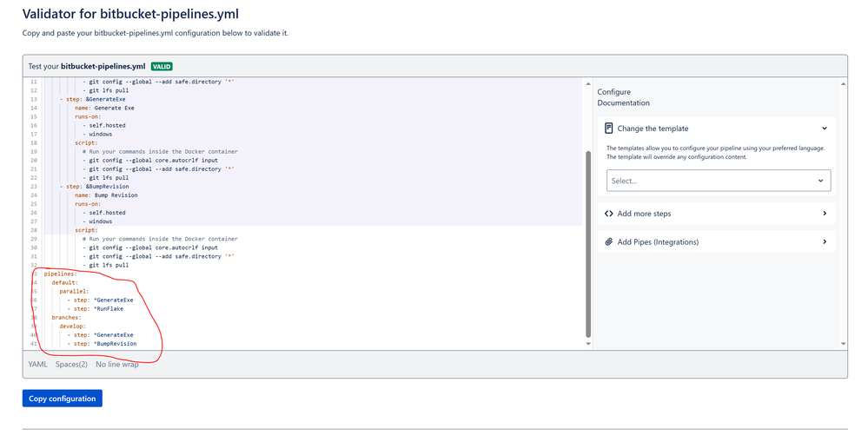Click the Copy configuration button
Viewport: 868px width, 442px height.
click(62, 399)
